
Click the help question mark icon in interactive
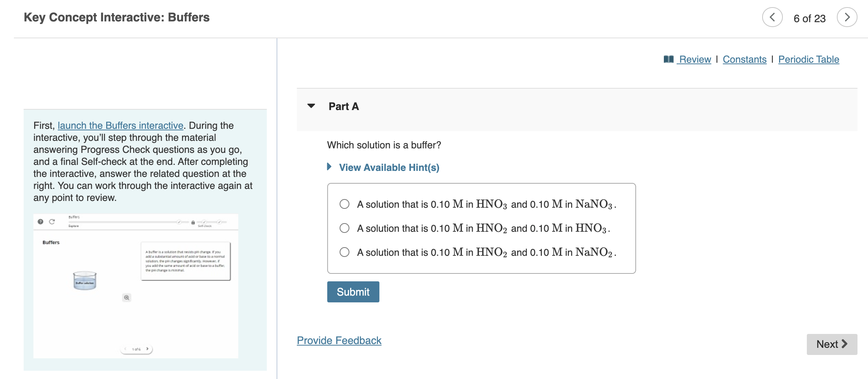[40, 222]
